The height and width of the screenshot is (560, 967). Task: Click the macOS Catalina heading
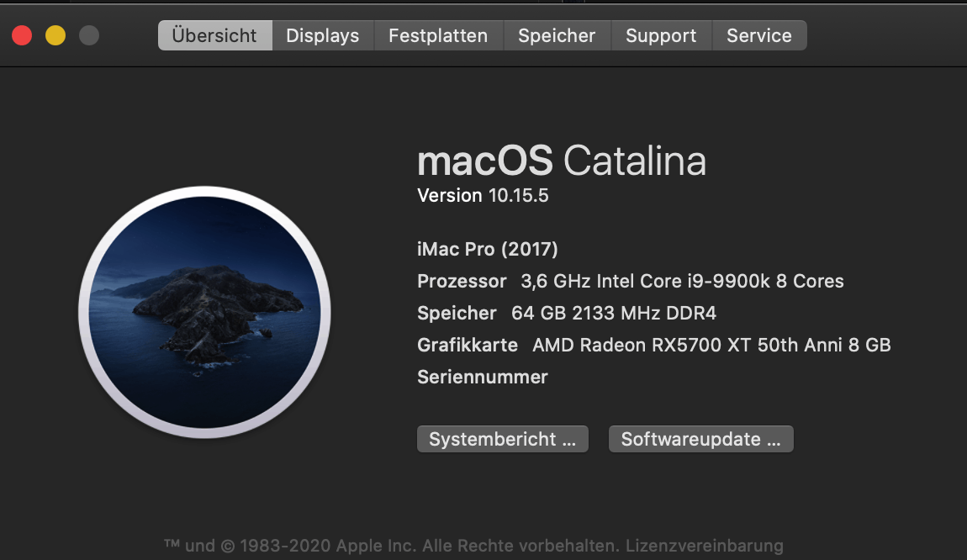coord(561,160)
